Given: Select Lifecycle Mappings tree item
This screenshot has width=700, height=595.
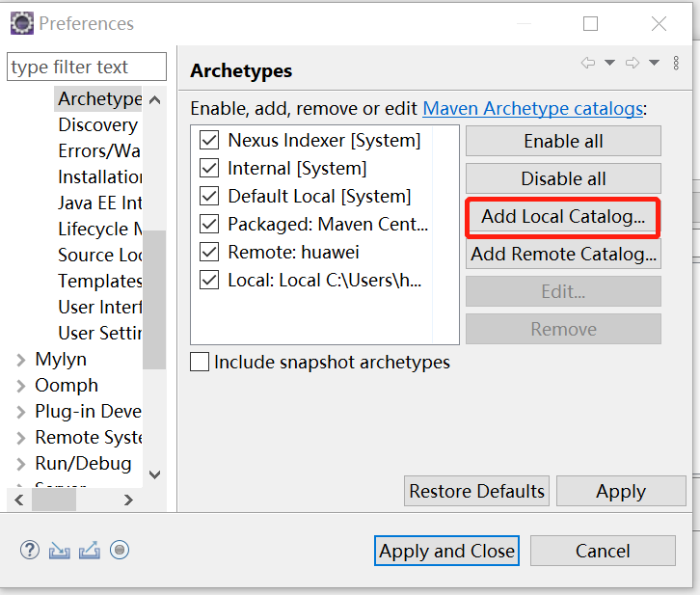Looking at the screenshot, I should [x=100, y=229].
